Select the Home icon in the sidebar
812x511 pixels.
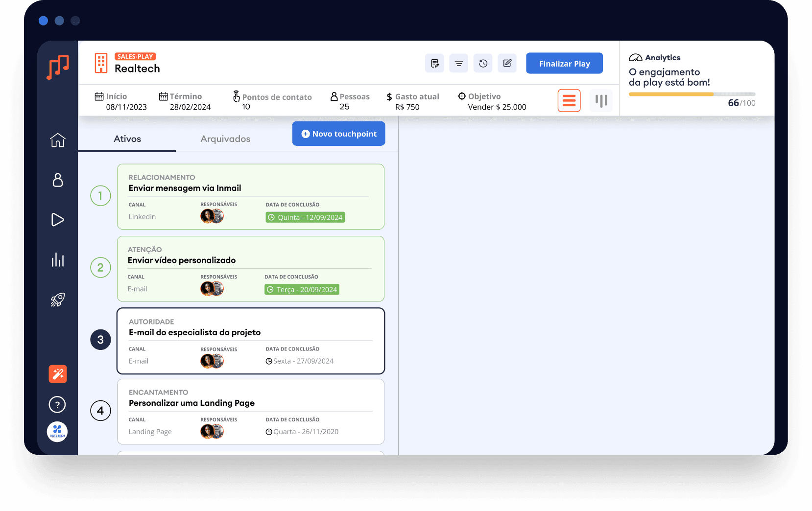tap(57, 140)
